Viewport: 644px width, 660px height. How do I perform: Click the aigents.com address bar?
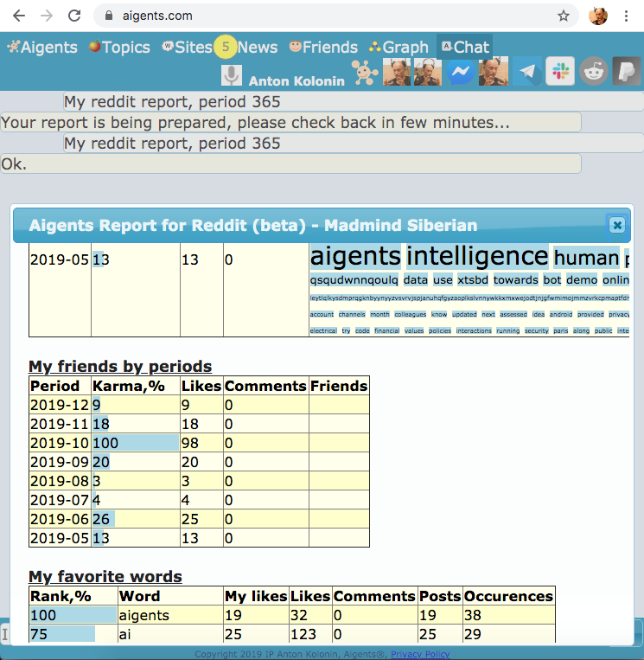click(336, 16)
